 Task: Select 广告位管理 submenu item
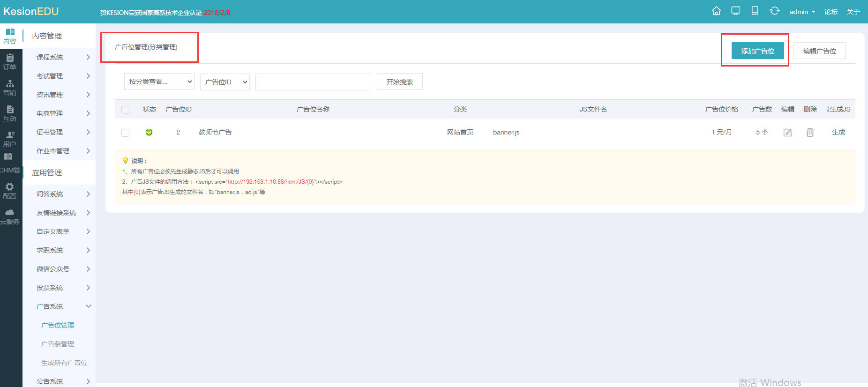pyautogui.click(x=58, y=325)
